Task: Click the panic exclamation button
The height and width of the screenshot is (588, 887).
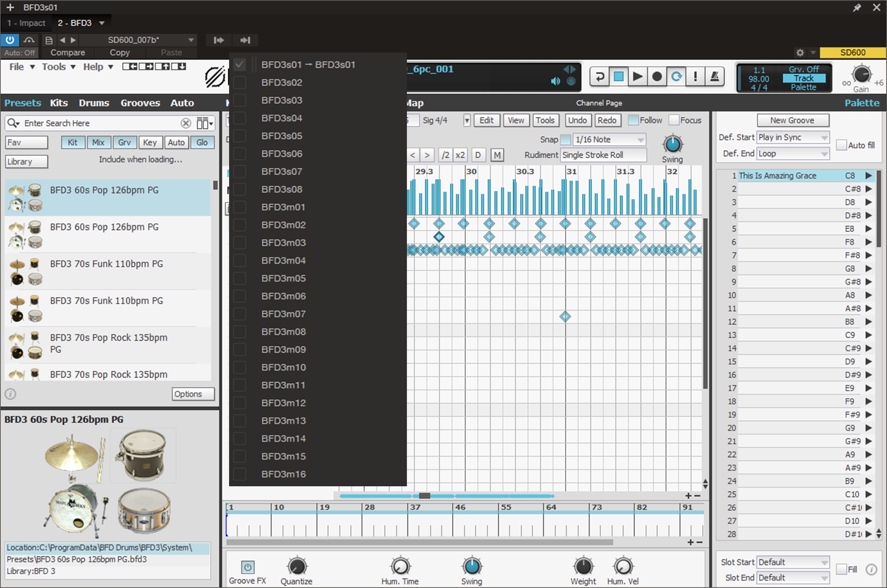Action: click(x=695, y=76)
